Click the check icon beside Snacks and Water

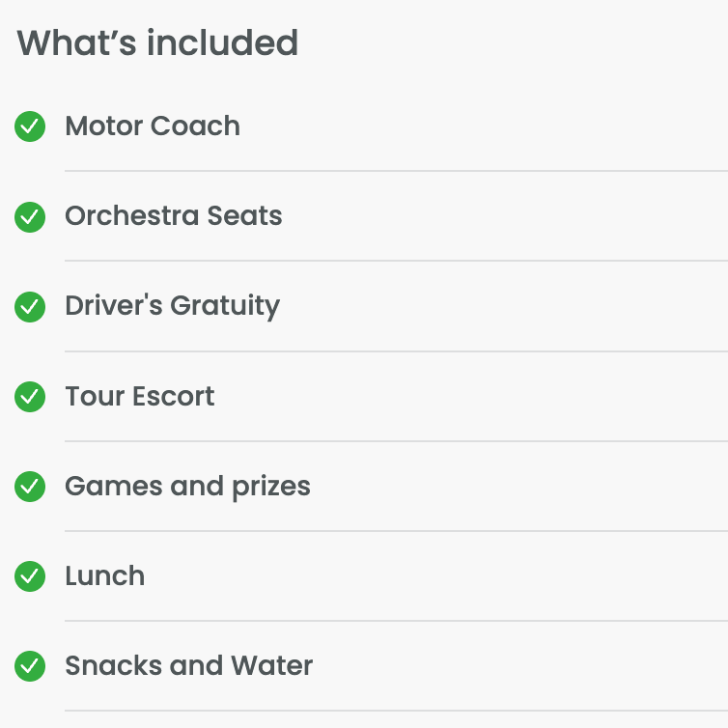(x=30, y=666)
